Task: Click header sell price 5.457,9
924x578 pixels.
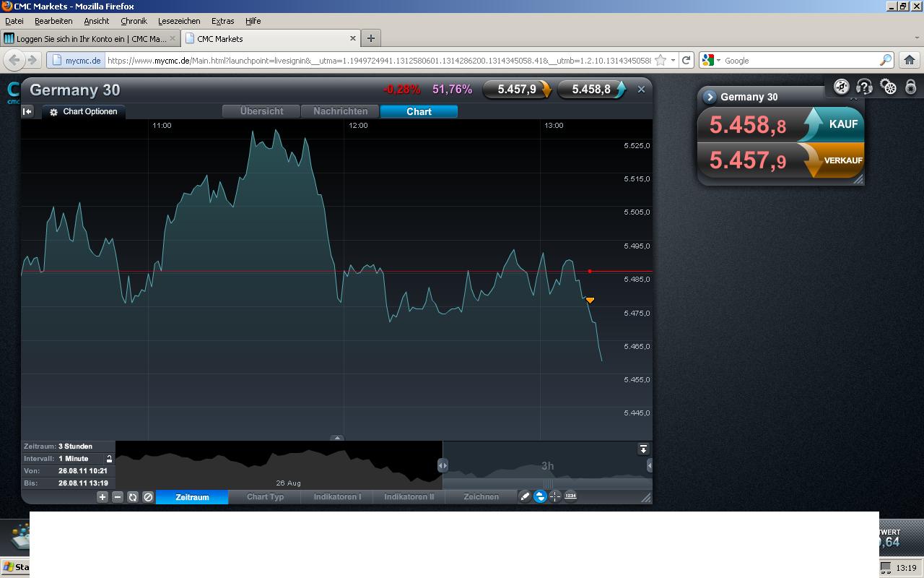Action: click(x=517, y=90)
